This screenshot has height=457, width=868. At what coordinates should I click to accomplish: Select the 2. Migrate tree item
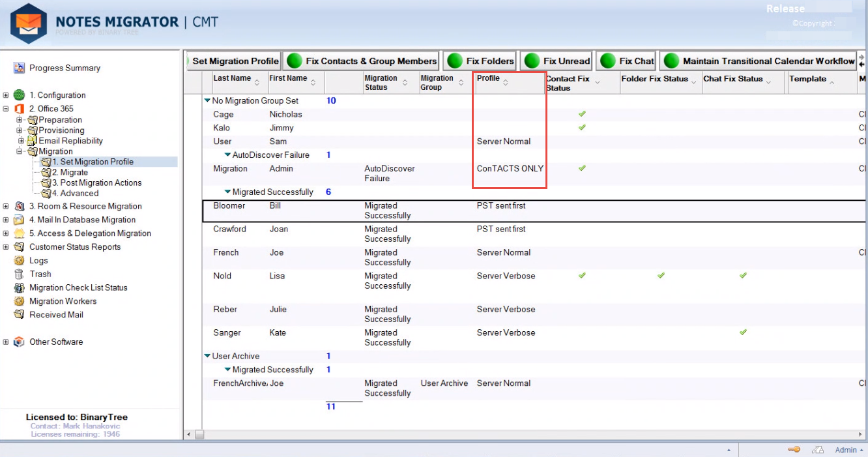[74, 172]
